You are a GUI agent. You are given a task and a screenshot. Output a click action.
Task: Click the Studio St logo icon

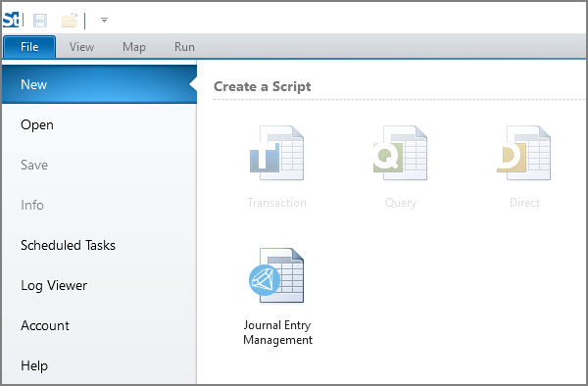tap(11, 20)
